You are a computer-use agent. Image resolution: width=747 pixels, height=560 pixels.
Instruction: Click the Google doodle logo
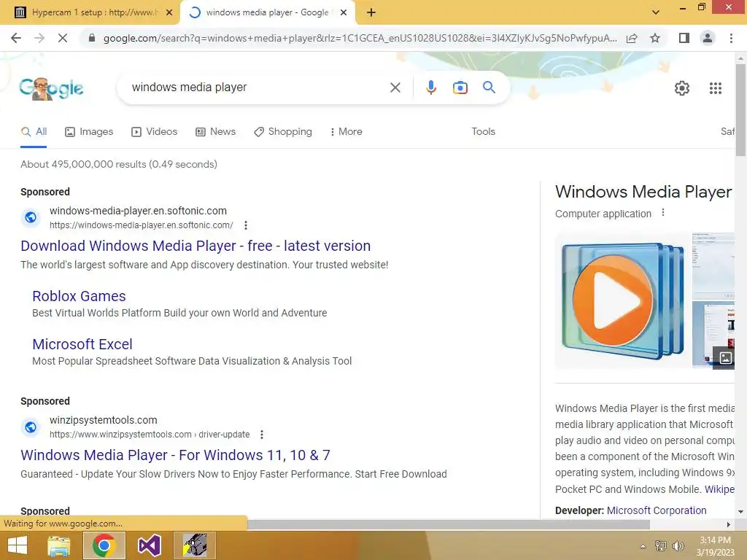pyautogui.click(x=51, y=88)
